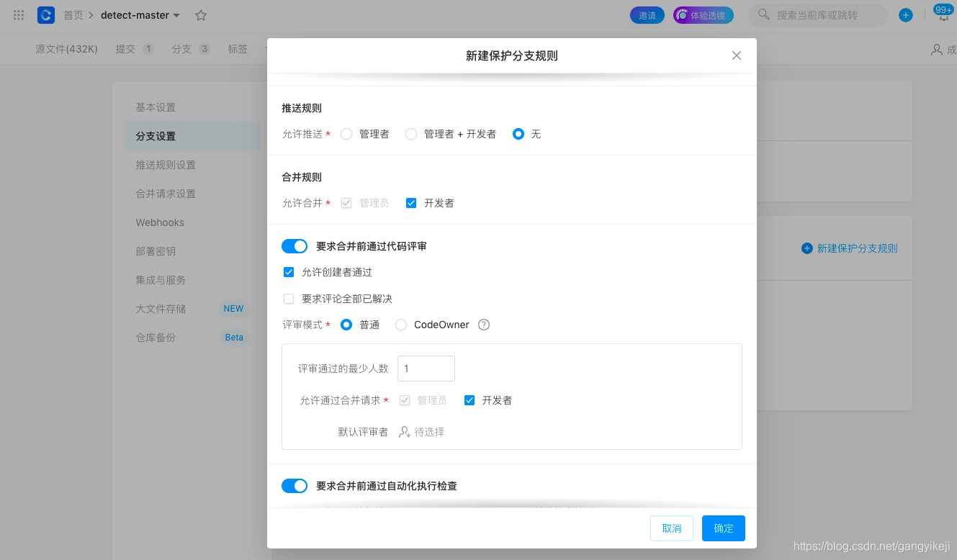Select the 管理者 push rule radio button
957x560 pixels.
(346, 134)
